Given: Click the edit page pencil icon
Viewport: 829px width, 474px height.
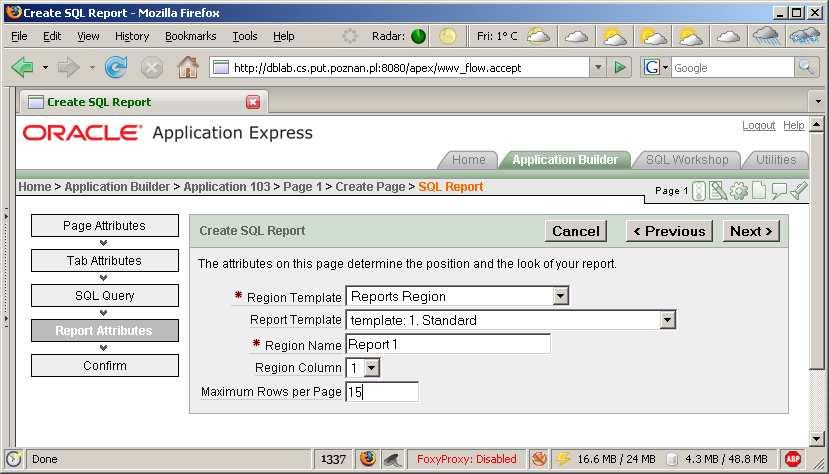Looking at the screenshot, I should click(x=717, y=190).
